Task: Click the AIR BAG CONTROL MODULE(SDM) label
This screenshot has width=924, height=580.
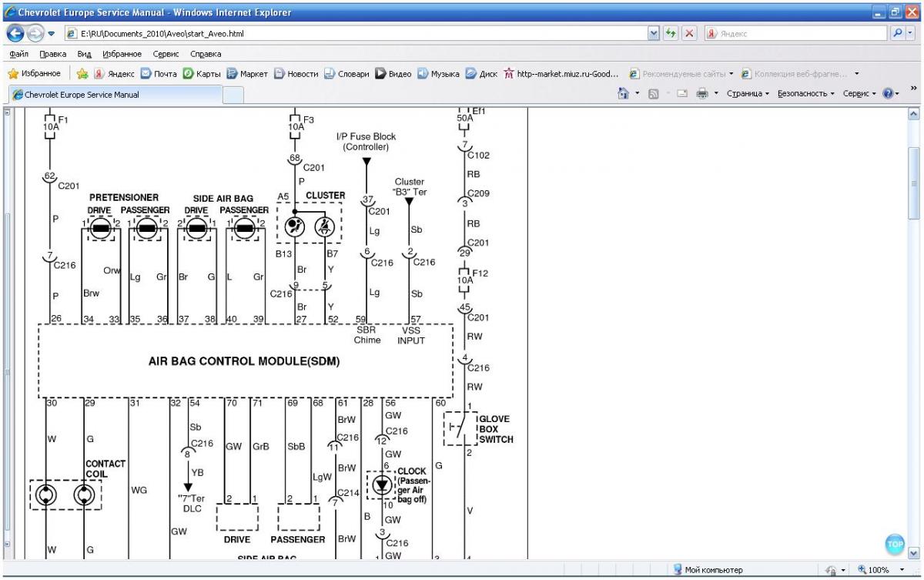Action: click(244, 360)
